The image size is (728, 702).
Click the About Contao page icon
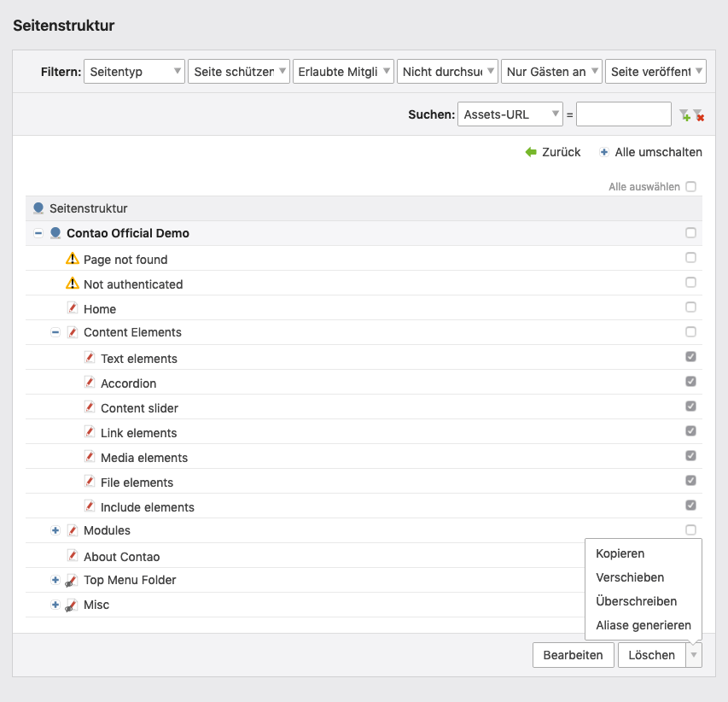pyautogui.click(x=73, y=555)
